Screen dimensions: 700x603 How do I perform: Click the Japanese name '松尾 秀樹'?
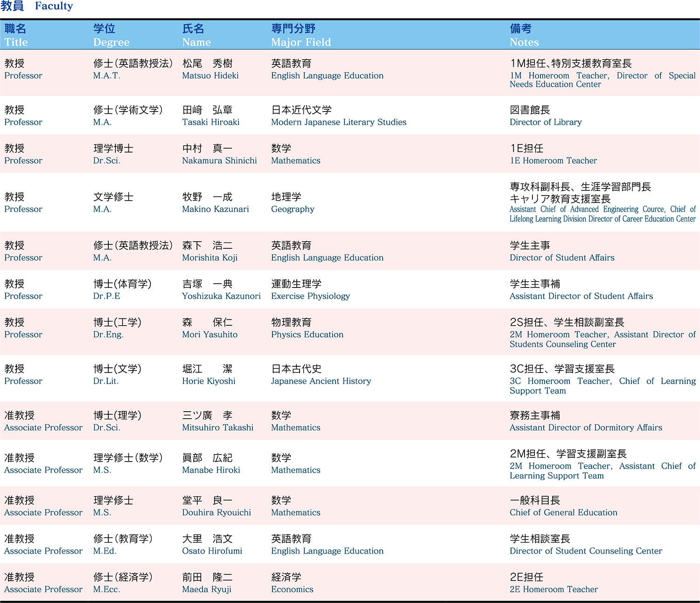[208, 63]
